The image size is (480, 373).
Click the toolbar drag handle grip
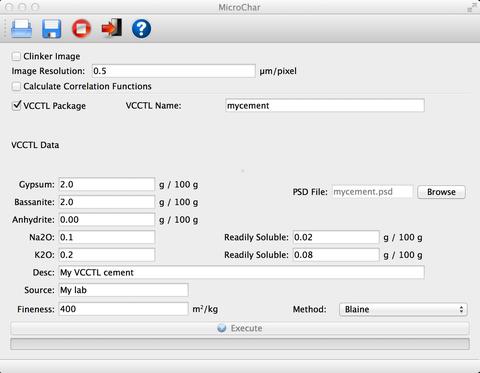point(5,29)
